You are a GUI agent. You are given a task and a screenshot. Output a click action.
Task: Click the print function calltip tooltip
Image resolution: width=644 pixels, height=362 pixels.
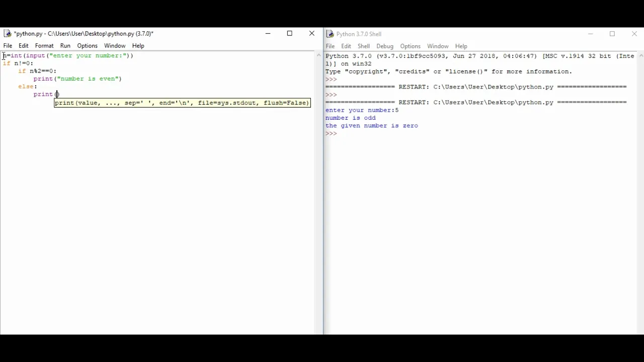182,103
